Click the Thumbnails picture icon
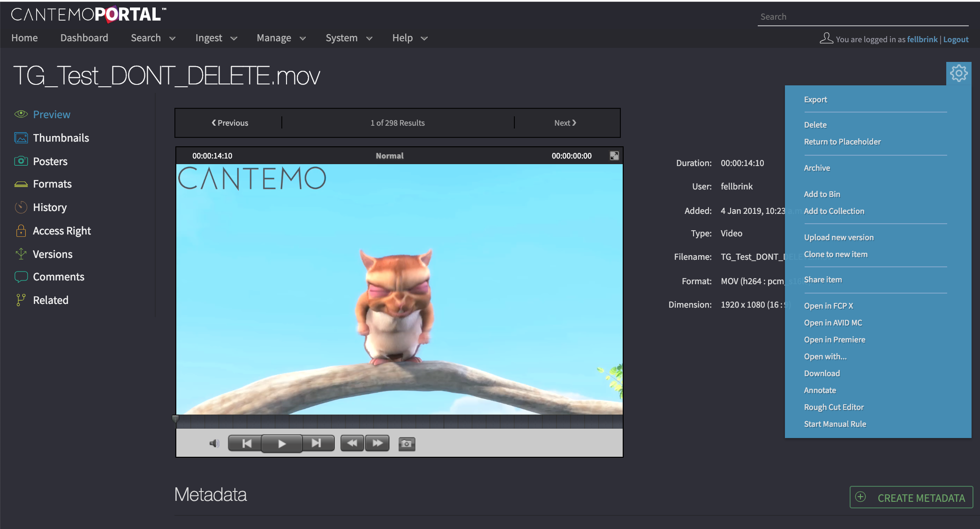980x529 pixels. [21, 137]
